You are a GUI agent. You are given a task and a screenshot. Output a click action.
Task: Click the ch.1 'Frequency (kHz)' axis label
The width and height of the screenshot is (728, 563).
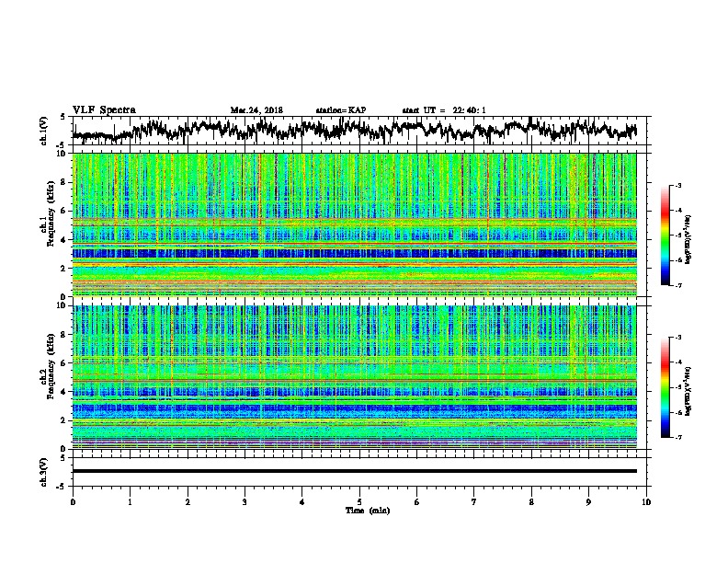pyautogui.click(x=51, y=214)
